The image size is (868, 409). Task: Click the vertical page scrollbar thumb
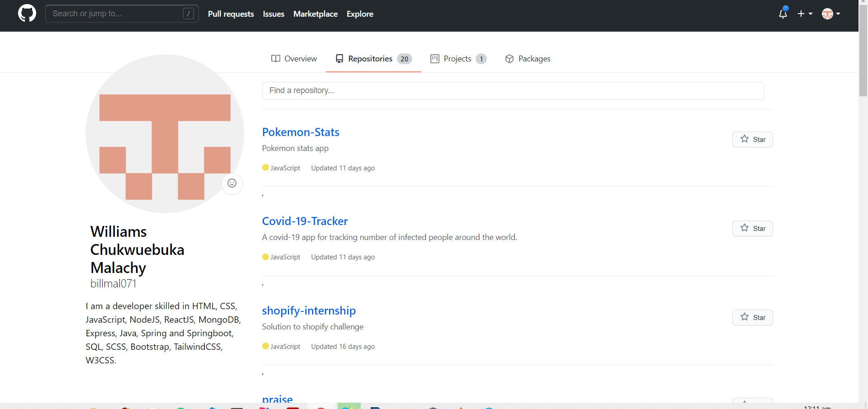(x=863, y=50)
